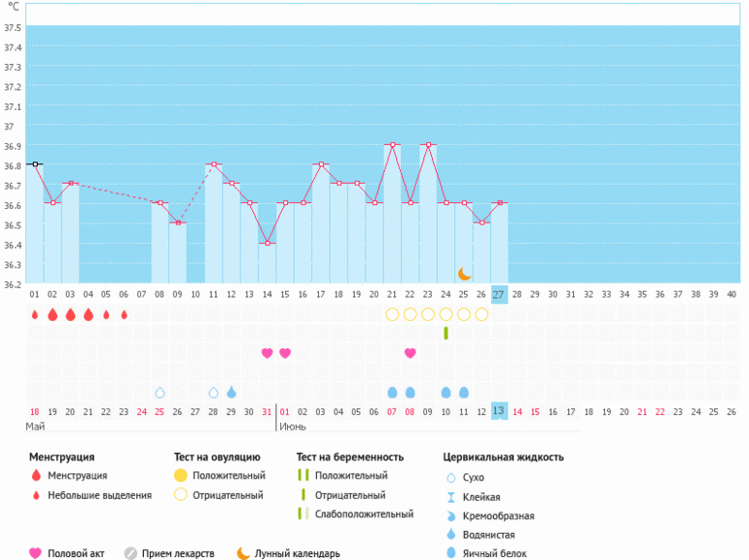Click the cervical fluid icon on day 25
The image size is (749, 560).
(x=464, y=393)
